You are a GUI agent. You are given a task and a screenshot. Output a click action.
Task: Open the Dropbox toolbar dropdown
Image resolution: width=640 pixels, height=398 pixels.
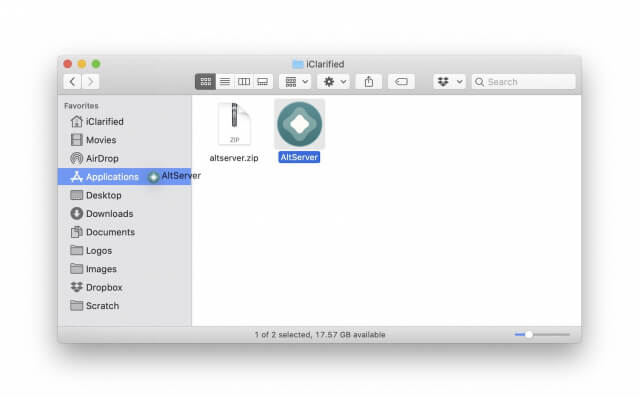point(449,82)
